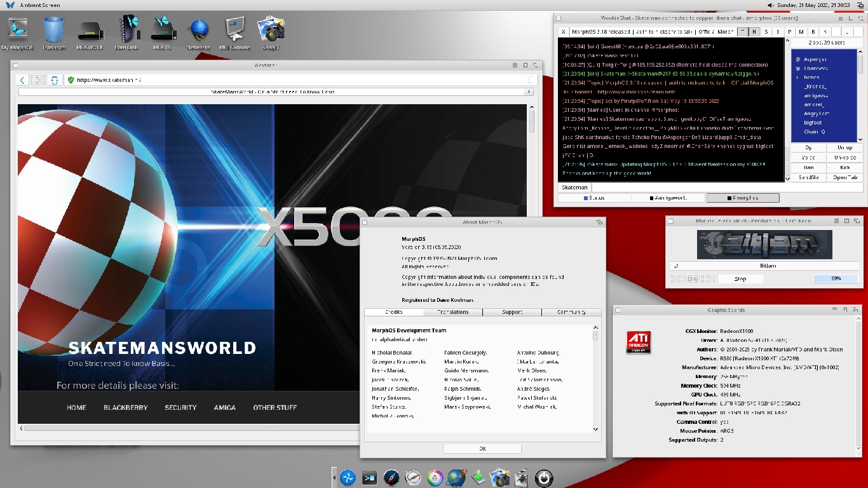Open the Wayfarer tab list dropdown
Screen dimensions: 868x488
tap(529, 92)
